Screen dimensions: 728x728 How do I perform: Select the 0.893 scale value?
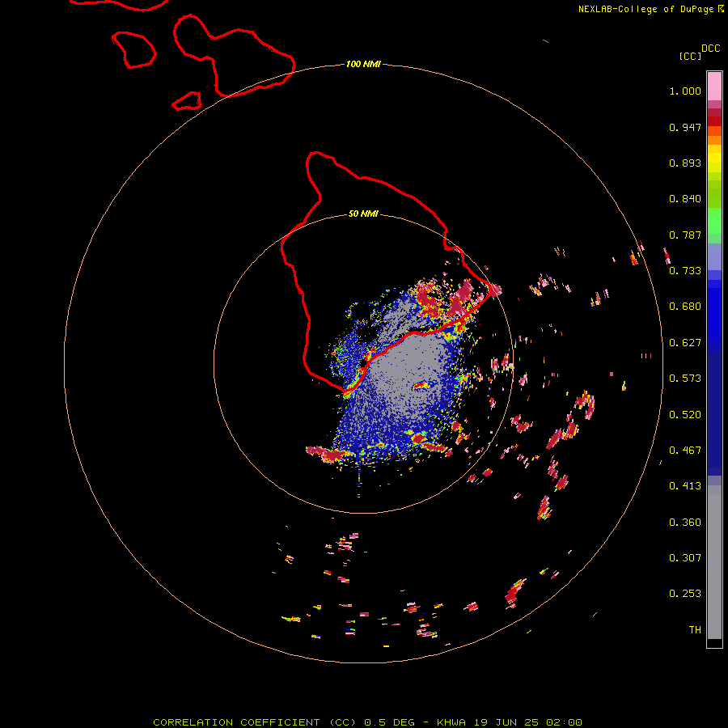tap(685, 163)
